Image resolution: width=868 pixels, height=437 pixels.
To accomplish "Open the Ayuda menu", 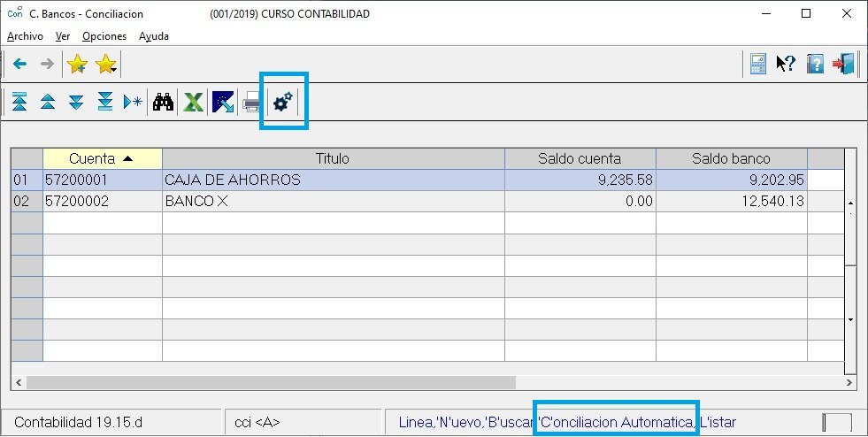I will [x=154, y=36].
